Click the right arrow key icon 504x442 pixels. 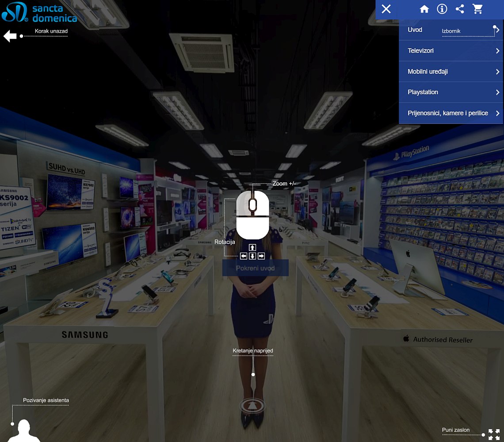coord(261,256)
